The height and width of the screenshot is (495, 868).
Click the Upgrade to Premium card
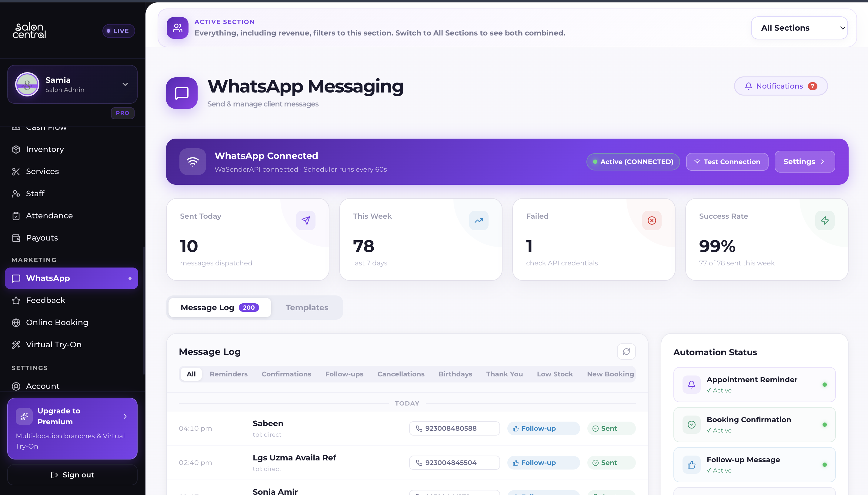72,428
